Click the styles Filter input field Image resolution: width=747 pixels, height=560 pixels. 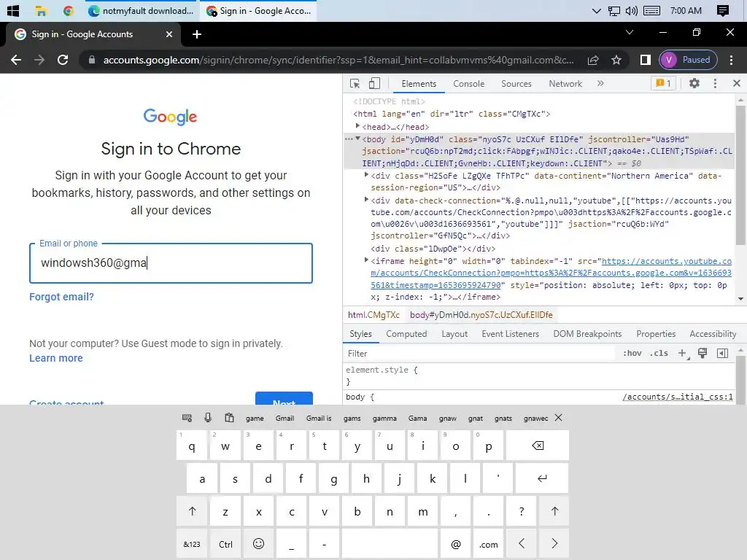tap(479, 354)
